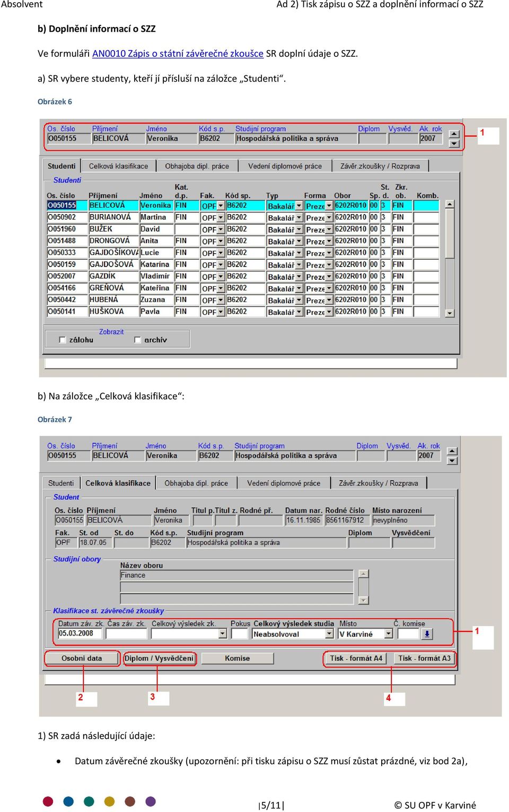Viewport: 509px width, 812px height.
Task: Click the Č. komise input field
Action: tap(408, 633)
